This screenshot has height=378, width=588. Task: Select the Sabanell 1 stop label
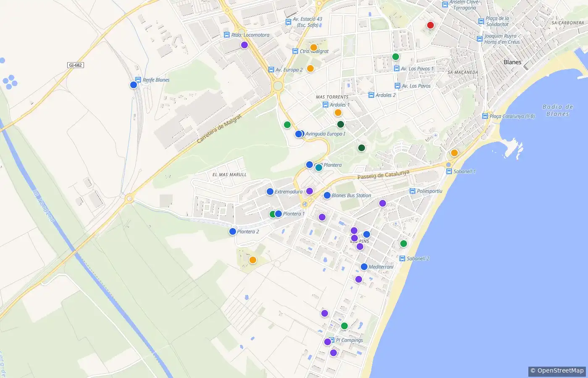click(x=465, y=171)
